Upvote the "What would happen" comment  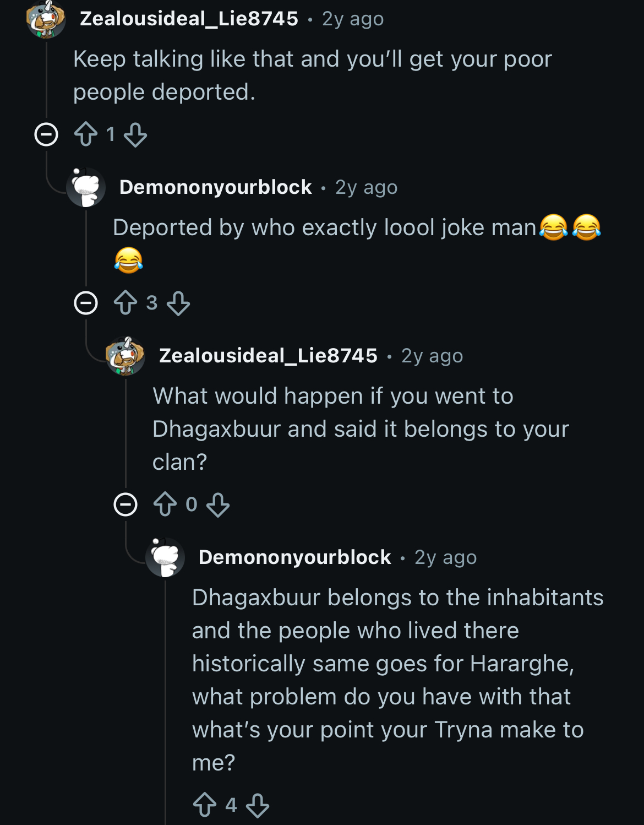(165, 504)
